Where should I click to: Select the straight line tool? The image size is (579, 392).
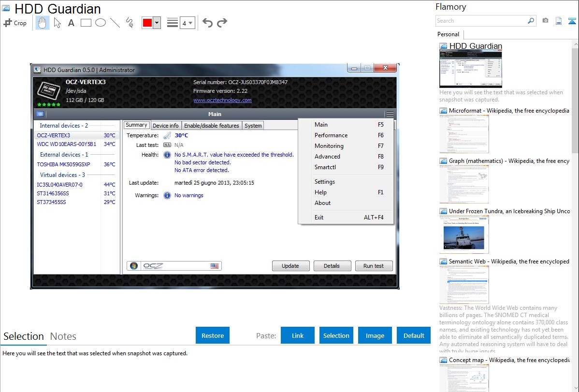tap(115, 23)
